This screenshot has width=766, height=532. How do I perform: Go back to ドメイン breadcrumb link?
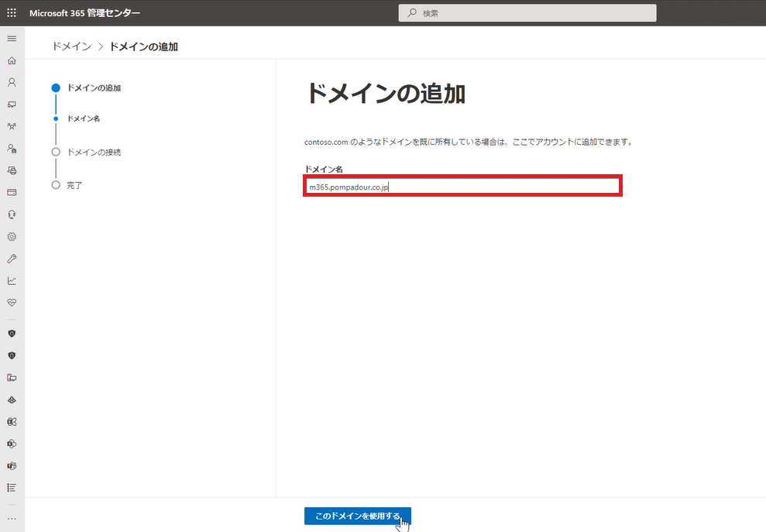(71, 46)
